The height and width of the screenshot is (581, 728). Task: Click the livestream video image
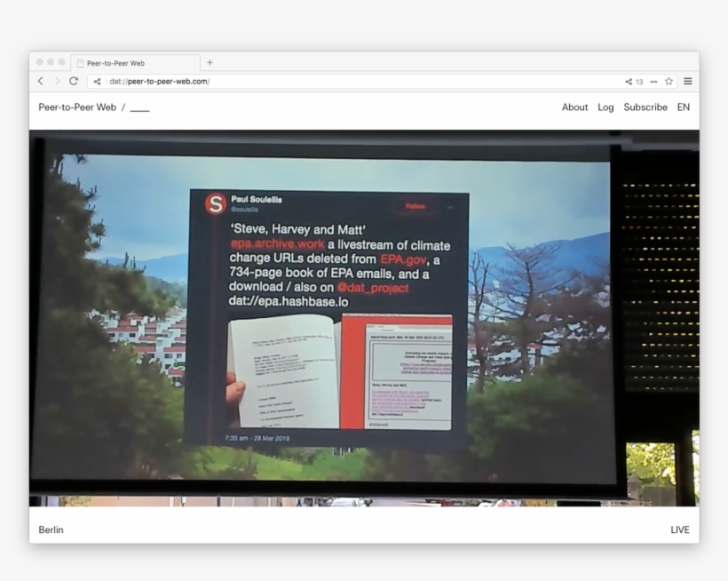pyautogui.click(x=365, y=318)
